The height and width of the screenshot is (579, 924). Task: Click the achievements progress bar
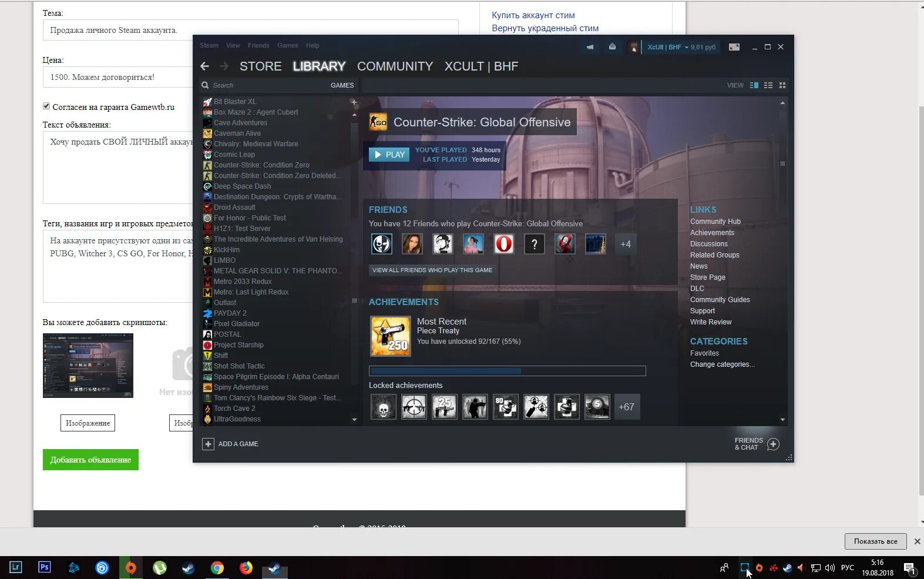508,371
